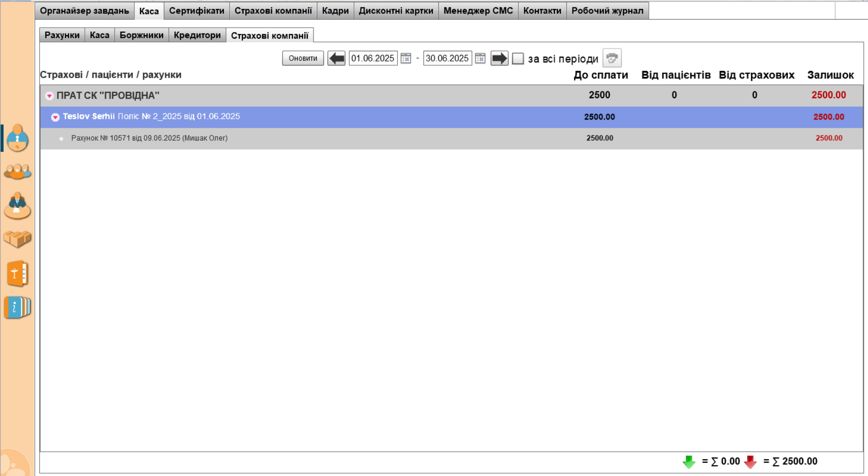Click the Від страхових column header
This screenshot has height=476, width=868.
(757, 75)
